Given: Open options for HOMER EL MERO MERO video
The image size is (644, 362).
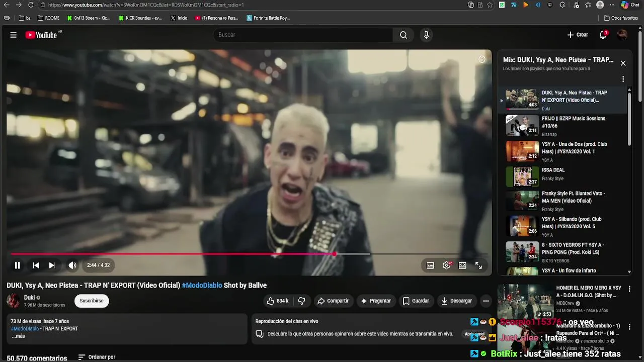Looking at the screenshot, I should (x=629, y=289).
